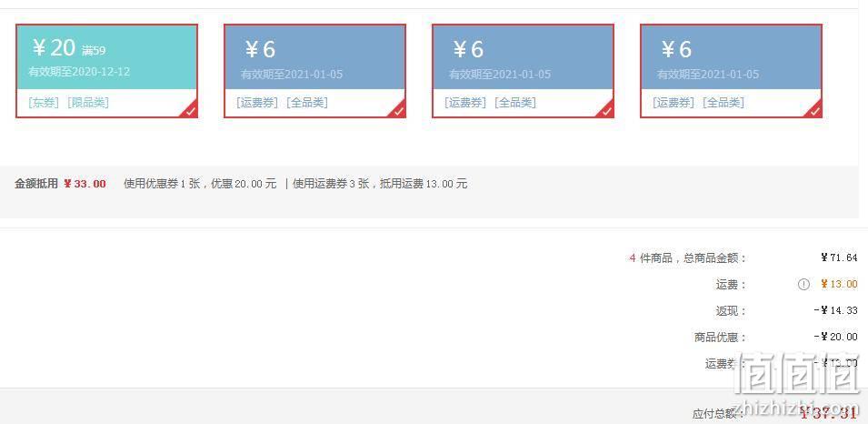Click the 商品优惠 -¥20.00 discount line

[776, 337]
